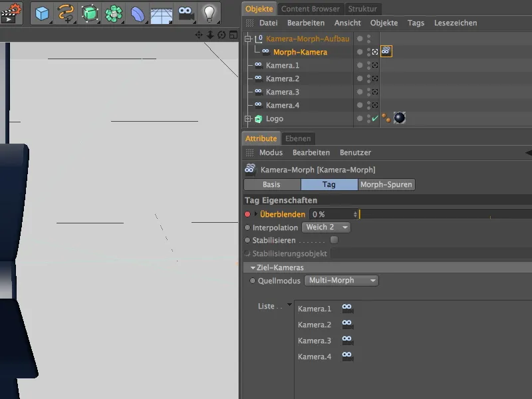Viewport: 532px width, 399px height.
Task: Collapse the Kamera-Morph-Aufbau tree node
Action: pyautogui.click(x=248, y=39)
